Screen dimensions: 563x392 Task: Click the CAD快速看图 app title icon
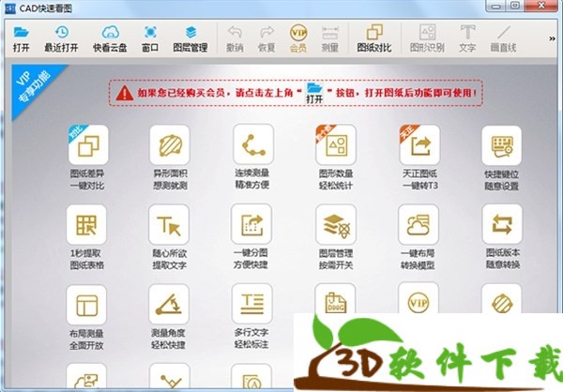(10, 8)
